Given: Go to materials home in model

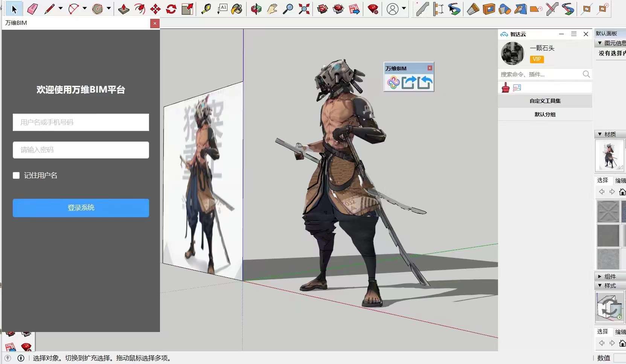Looking at the screenshot, I should click(622, 192).
